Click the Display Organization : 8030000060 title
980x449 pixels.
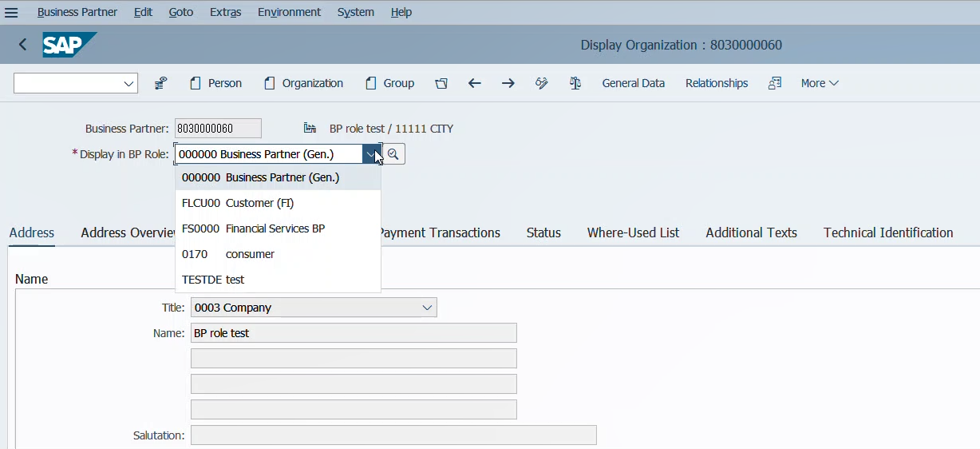682,45
